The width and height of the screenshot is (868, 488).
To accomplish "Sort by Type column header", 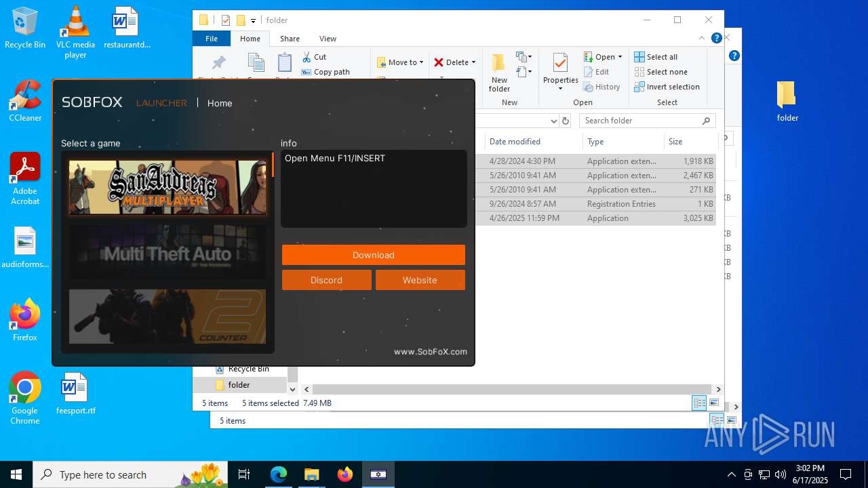I will point(623,142).
